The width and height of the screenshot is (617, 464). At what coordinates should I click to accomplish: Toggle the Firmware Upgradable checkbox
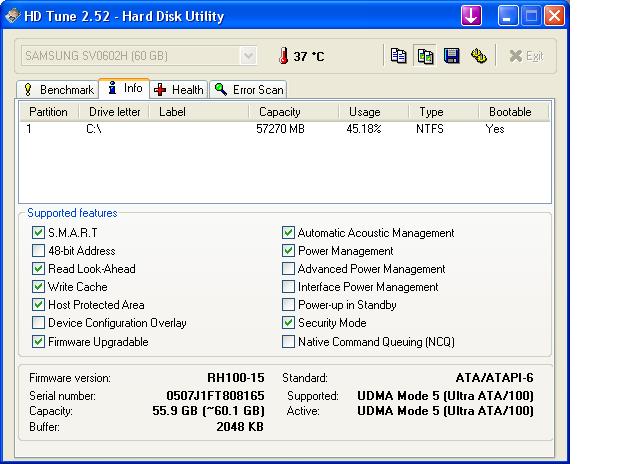pos(38,342)
